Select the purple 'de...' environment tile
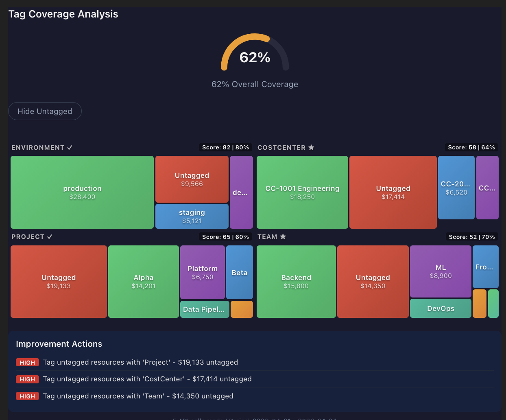The width and height of the screenshot is (506, 420). tap(241, 192)
